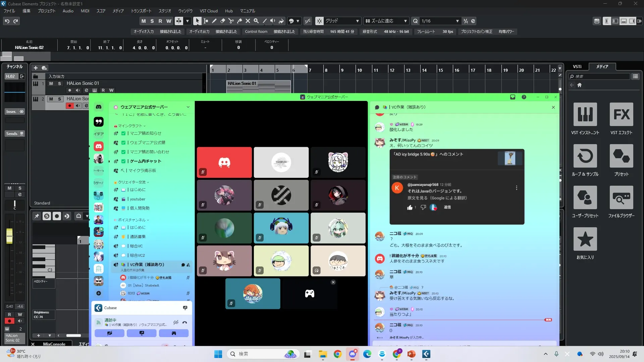Open Loops & Samples tile

[585, 156]
